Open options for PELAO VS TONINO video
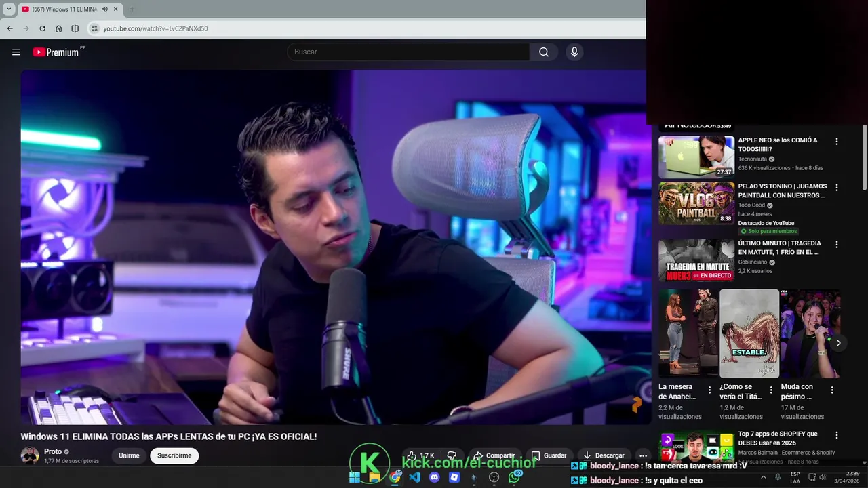Viewport: 868px width, 488px height. tap(836, 188)
